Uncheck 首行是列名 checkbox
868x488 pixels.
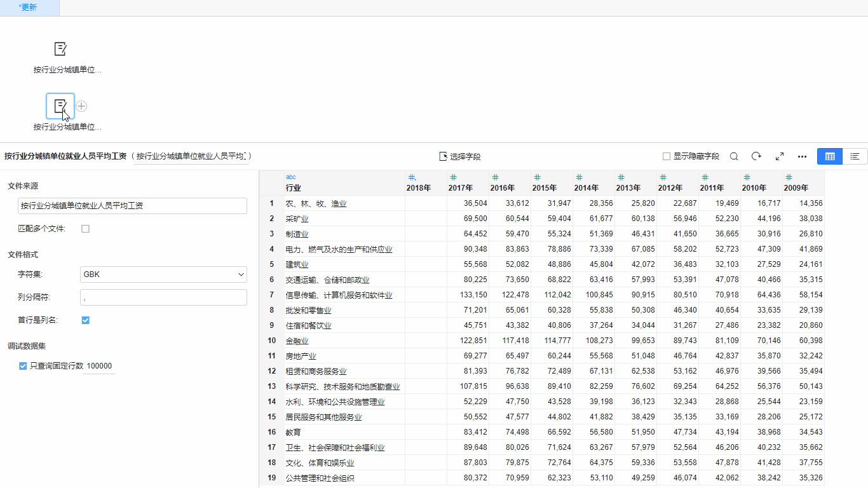tap(85, 320)
